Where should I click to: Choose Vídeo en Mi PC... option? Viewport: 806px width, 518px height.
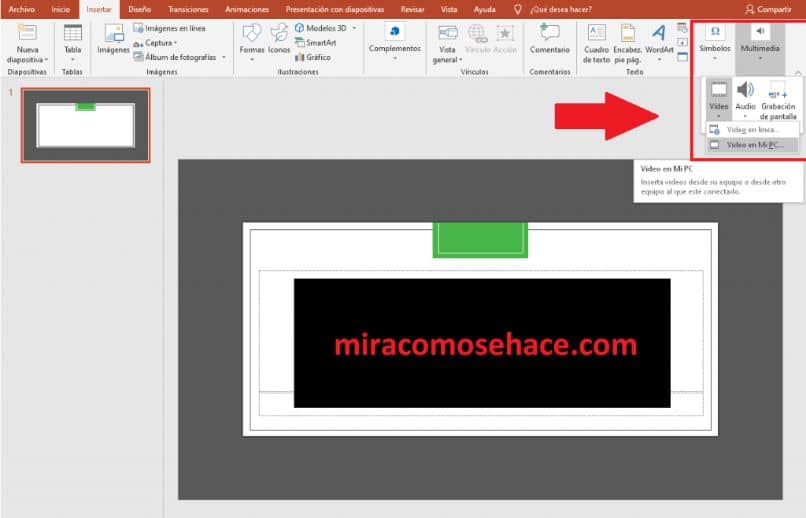752,145
